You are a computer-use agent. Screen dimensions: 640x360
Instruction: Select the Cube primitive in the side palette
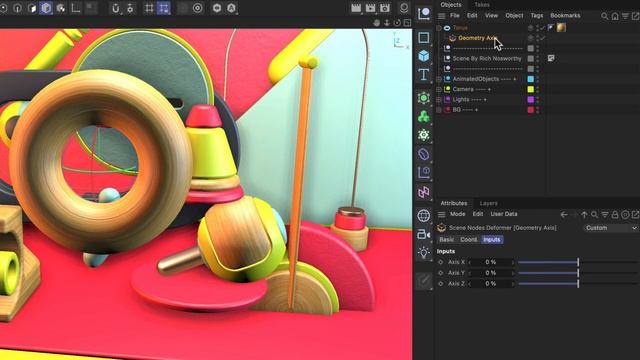click(424, 56)
